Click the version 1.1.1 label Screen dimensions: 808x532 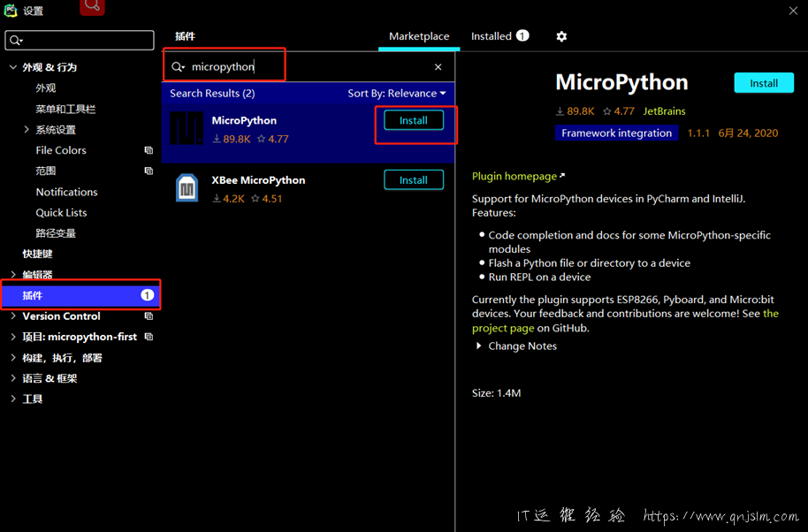click(698, 133)
